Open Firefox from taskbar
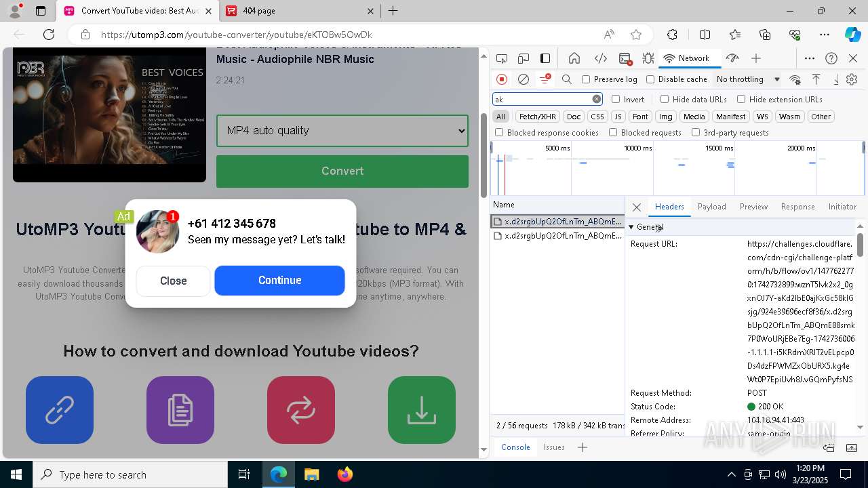This screenshot has height=488, width=868. coord(344,474)
